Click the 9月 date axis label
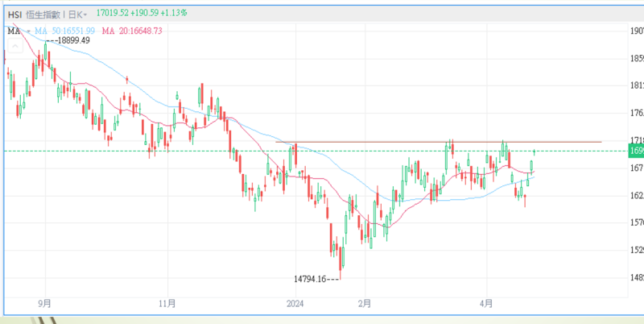 pos(45,304)
